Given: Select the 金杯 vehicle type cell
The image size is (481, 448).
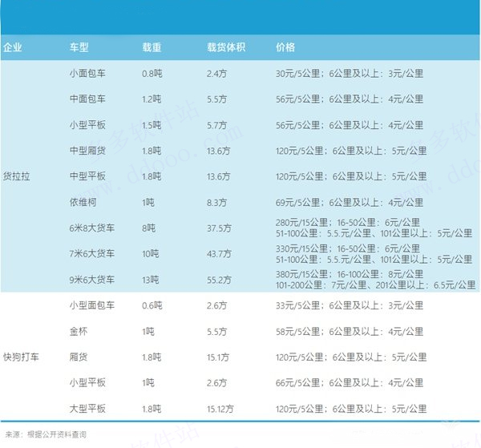Looking at the screenshot, I should tap(79, 332).
